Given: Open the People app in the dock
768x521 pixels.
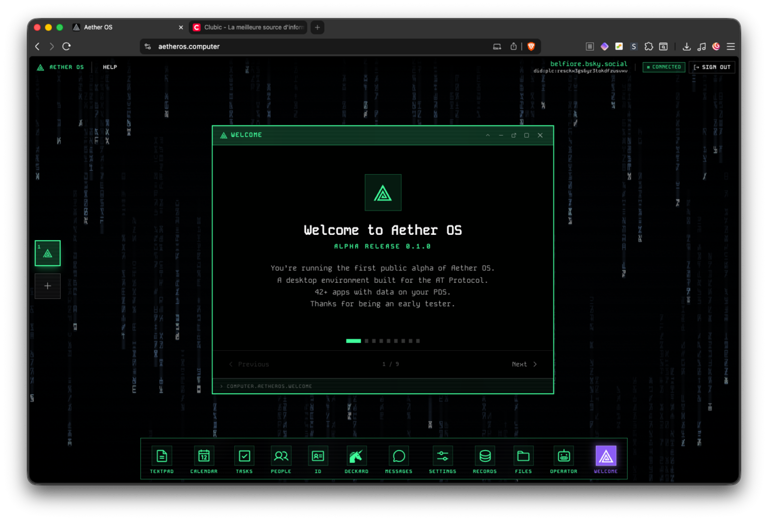Looking at the screenshot, I should [281, 460].
